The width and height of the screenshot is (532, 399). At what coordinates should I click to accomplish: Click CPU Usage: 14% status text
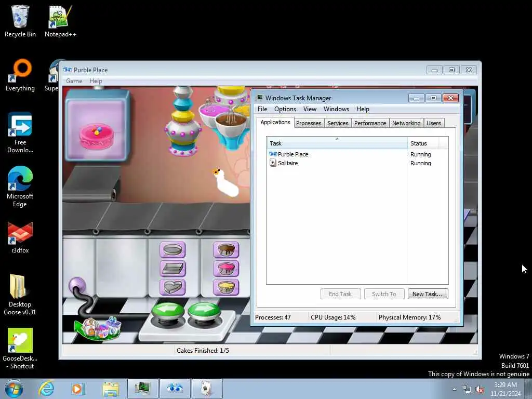(333, 317)
